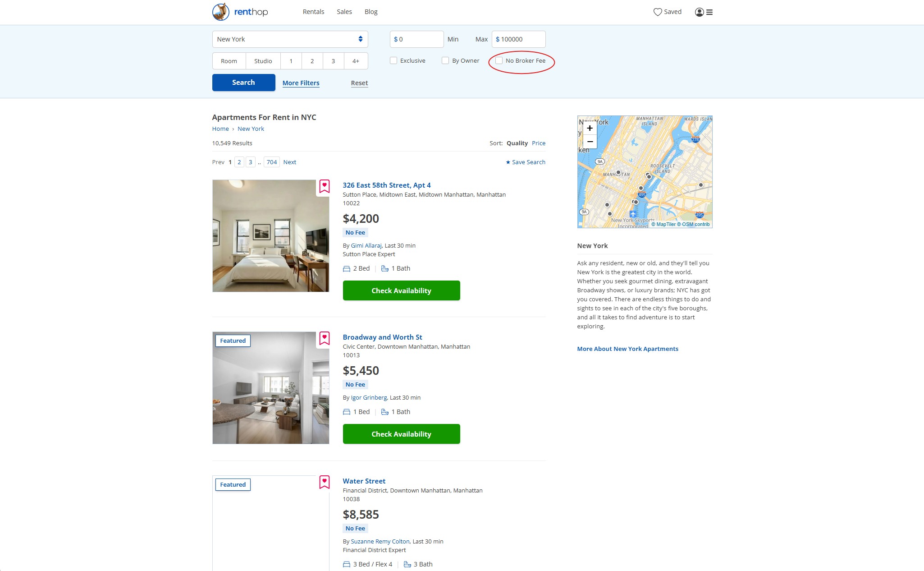Image resolution: width=924 pixels, height=571 pixels.
Task: Click the Featured badge on Broadway and Worth St
Action: tap(233, 341)
